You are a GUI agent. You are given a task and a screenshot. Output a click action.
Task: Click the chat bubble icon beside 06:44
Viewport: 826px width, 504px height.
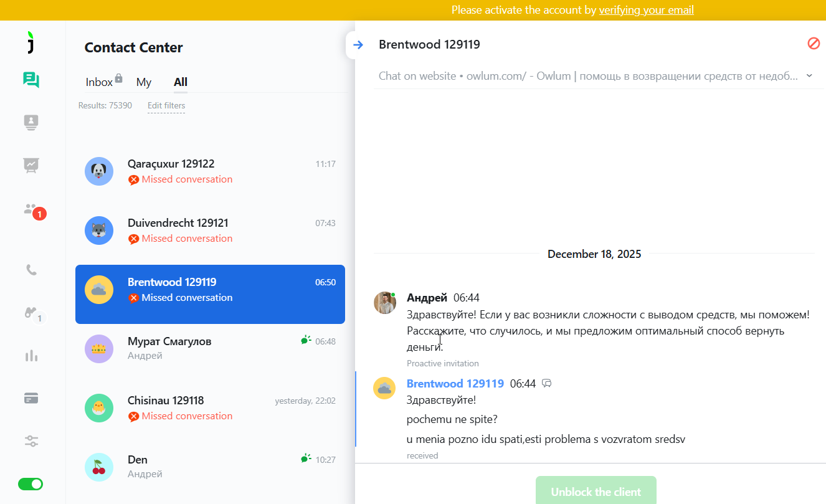[547, 384]
